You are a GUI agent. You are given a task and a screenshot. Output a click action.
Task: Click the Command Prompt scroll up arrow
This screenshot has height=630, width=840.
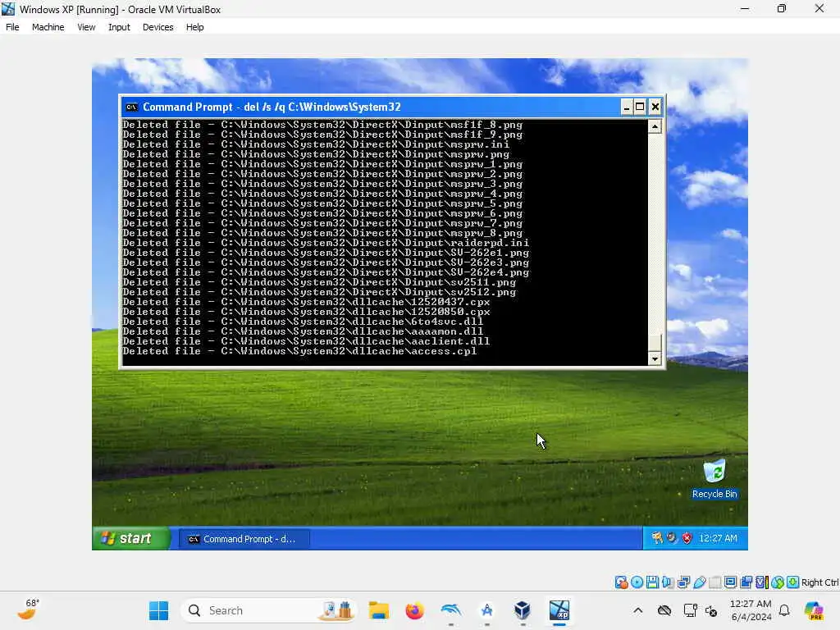pos(655,126)
